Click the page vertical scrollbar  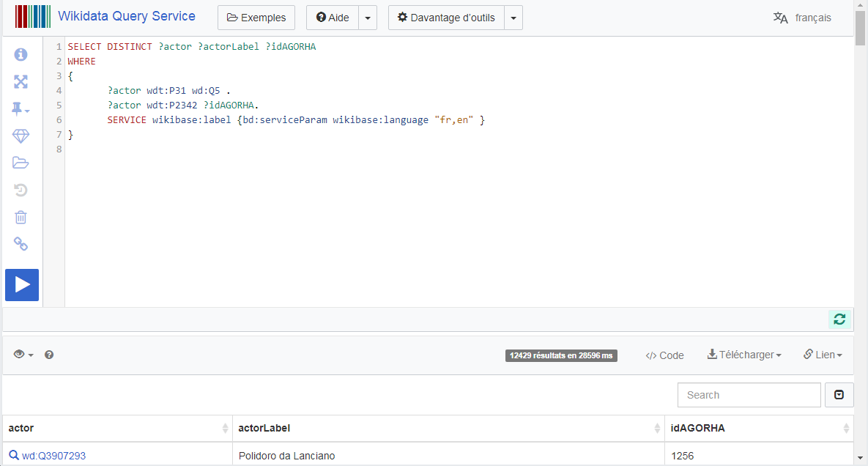point(860,28)
